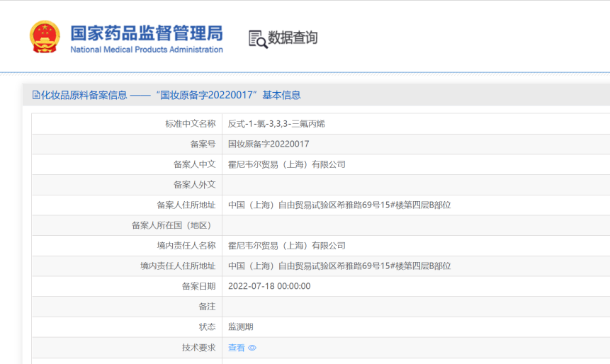Screen dimensions: 610x364
Task: Click the 标准中文名称 label
Action: click(191, 124)
